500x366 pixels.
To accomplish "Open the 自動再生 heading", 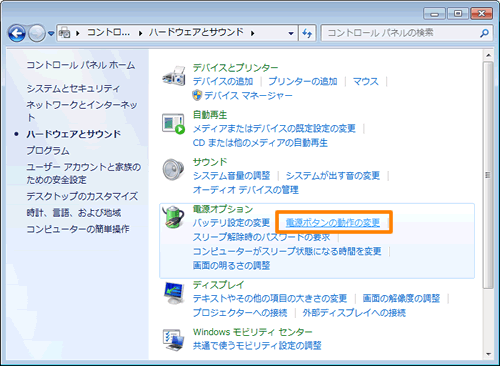I will pos(210,115).
